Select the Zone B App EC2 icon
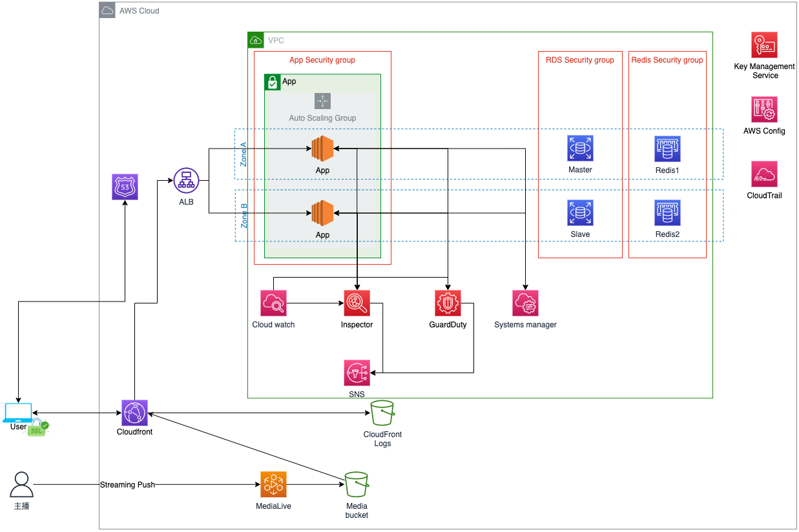 point(322,213)
